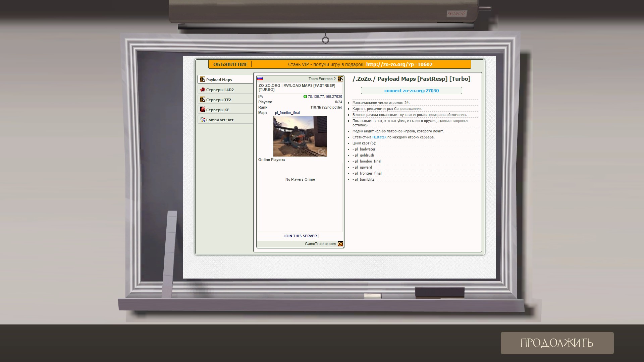Switch to the Серверы L4D2 tab
The height and width of the screenshot is (362, 644).
point(220,90)
